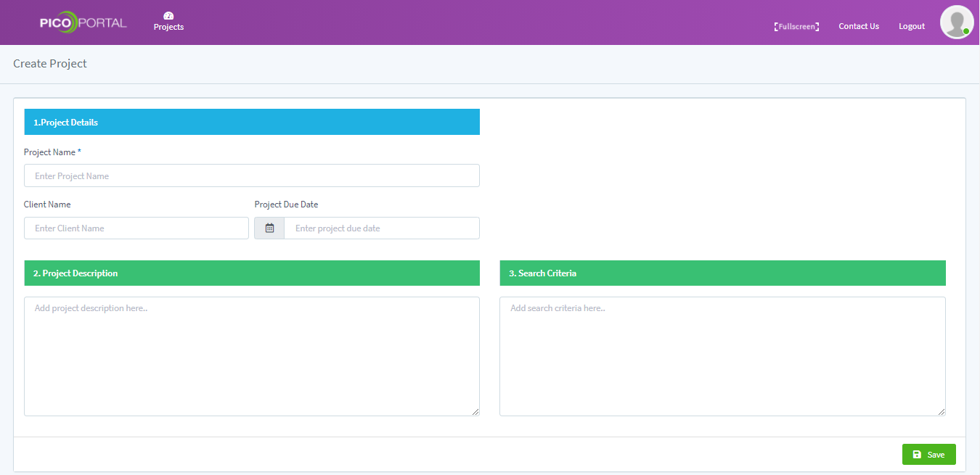Viewport: 980px width, 475px height.
Task: Click the 'Create Project' page title
Action: [50, 64]
